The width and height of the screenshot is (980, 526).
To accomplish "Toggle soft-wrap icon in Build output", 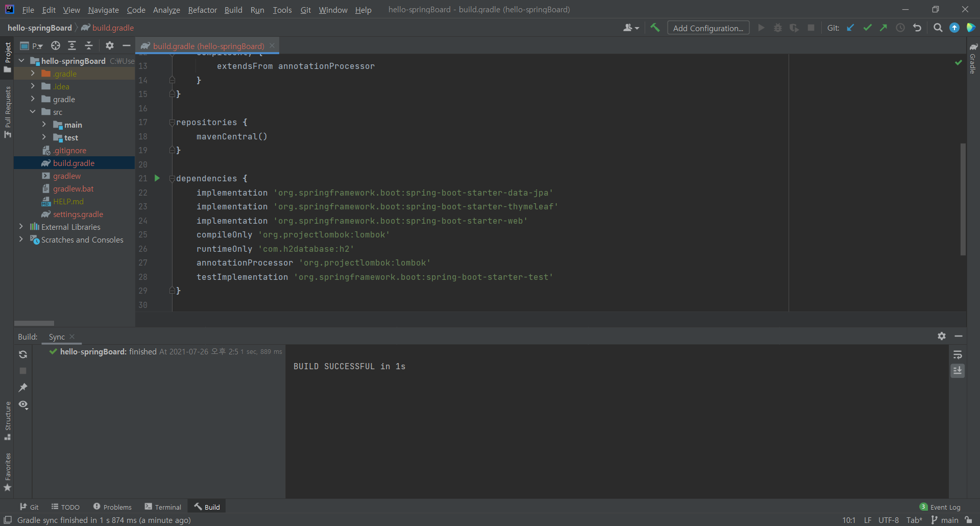I will (958, 354).
